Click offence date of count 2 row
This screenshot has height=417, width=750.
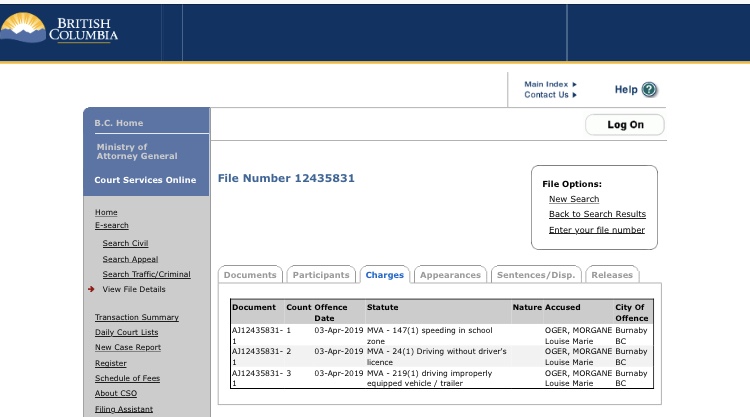click(339, 351)
